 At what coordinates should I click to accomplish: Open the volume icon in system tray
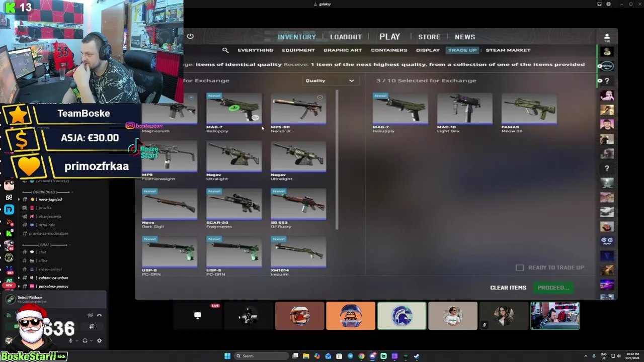[619, 356]
